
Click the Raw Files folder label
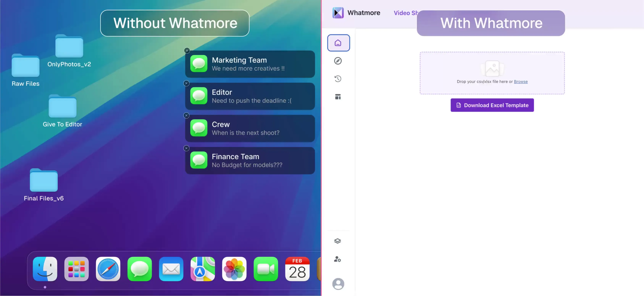[26, 84]
